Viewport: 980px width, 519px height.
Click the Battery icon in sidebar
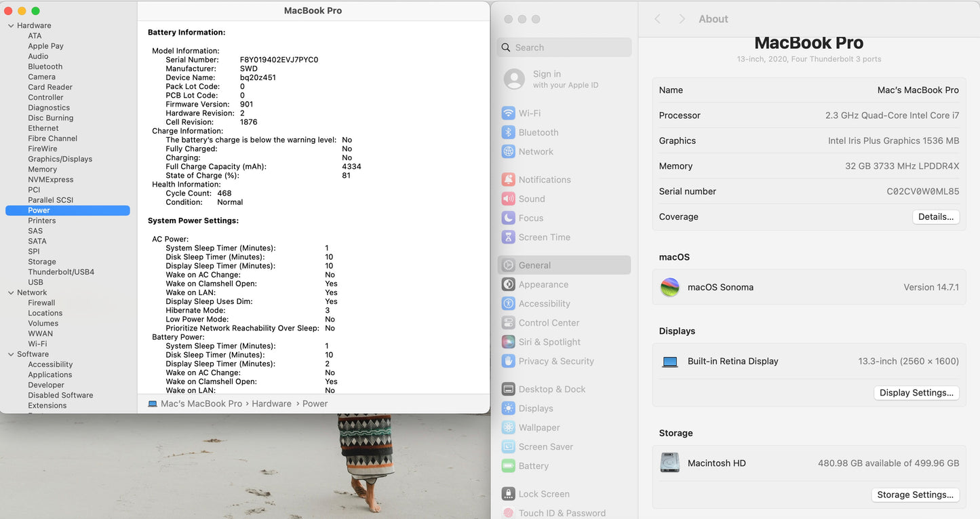[508, 466]
